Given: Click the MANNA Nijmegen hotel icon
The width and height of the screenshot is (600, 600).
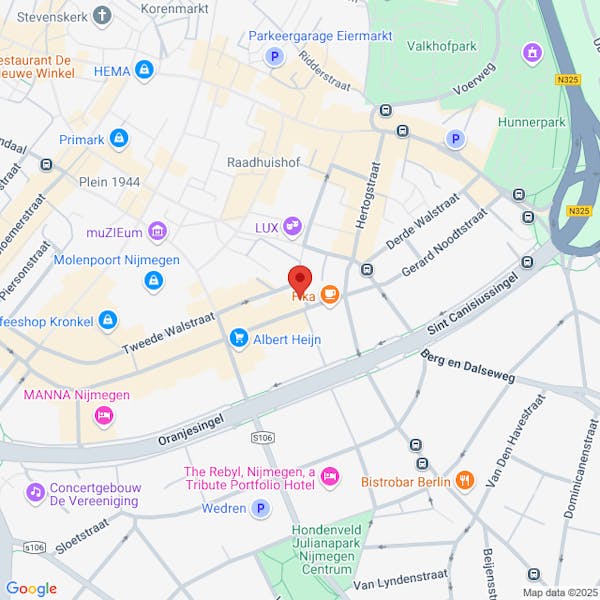Looking at the screenshot, I should (104, 416).
